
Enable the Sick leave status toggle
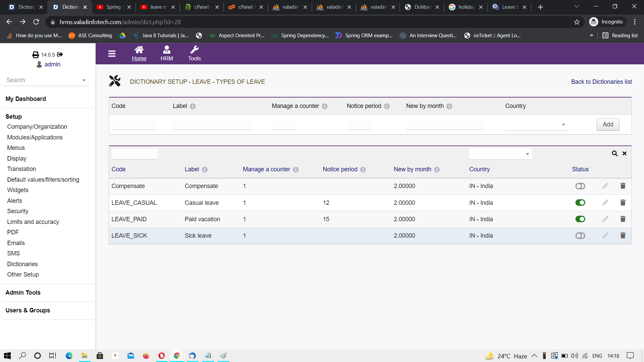(580, 236)
